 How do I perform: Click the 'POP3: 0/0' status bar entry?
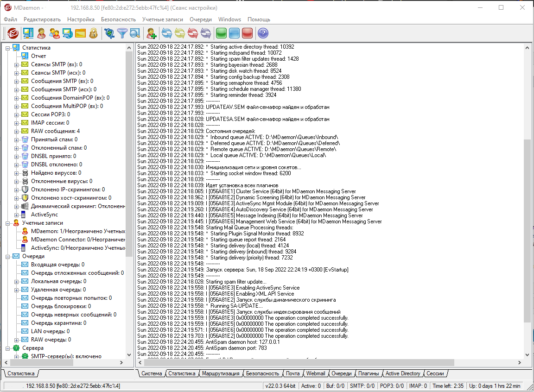click(x=392, y=386)
